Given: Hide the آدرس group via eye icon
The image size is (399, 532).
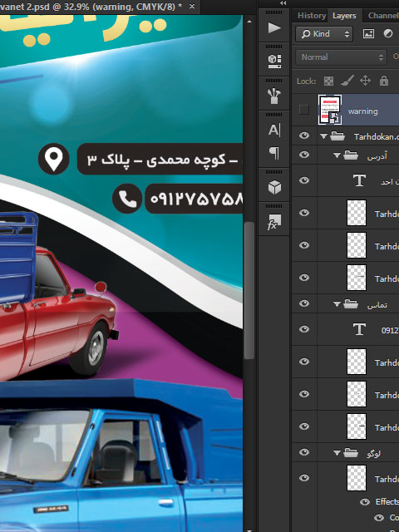Looking at the screenshot, I should 304,155.
